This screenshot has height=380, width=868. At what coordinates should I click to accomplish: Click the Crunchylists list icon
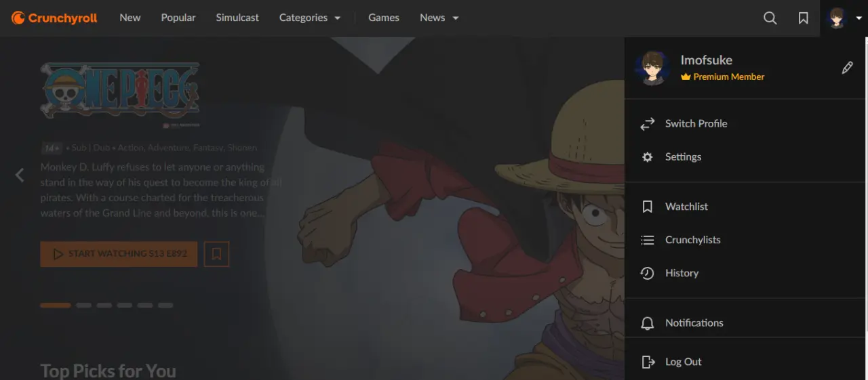click(648, 240)
